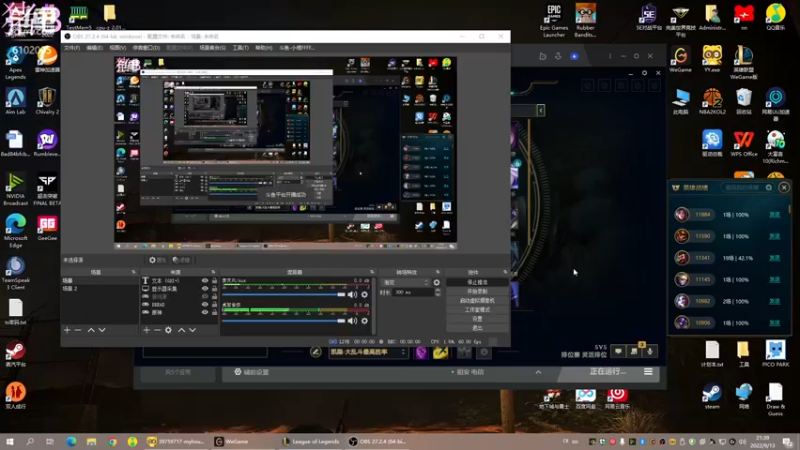Open the Aim Lab desktop icon

pos(15,102)
